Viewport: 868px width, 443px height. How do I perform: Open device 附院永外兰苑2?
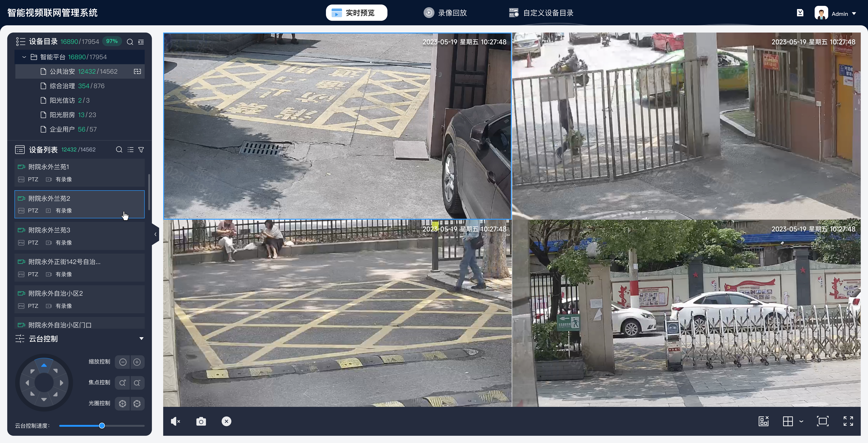point(80,204)
